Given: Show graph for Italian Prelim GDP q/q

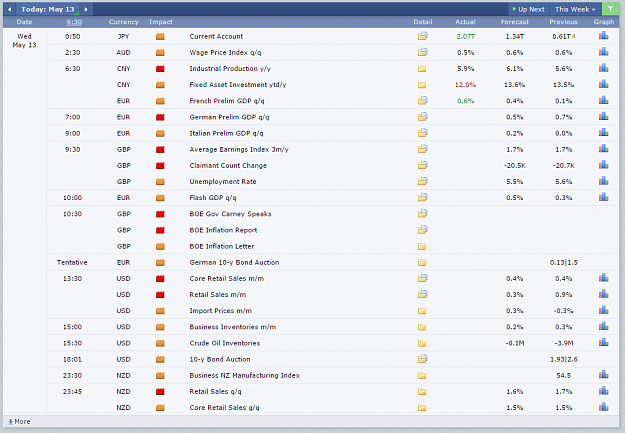Looking at the screenshot, I should pyautogui.click(x=603, y=133).
